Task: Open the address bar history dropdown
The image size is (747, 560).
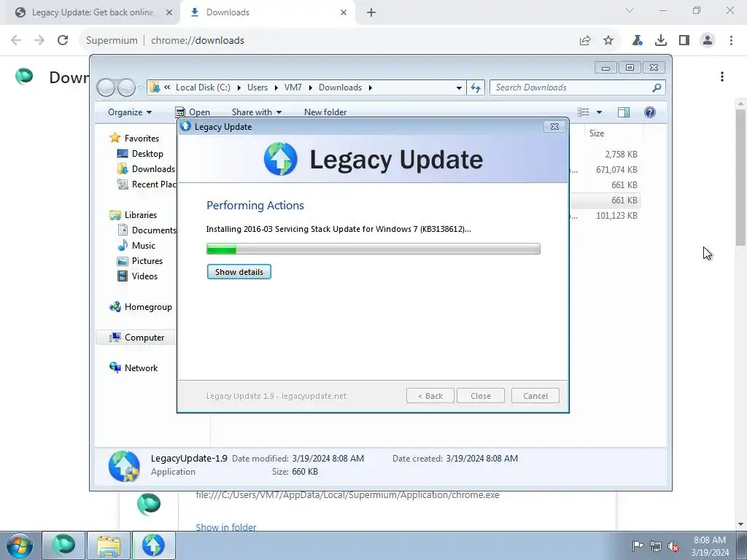Action: [458, 87]
